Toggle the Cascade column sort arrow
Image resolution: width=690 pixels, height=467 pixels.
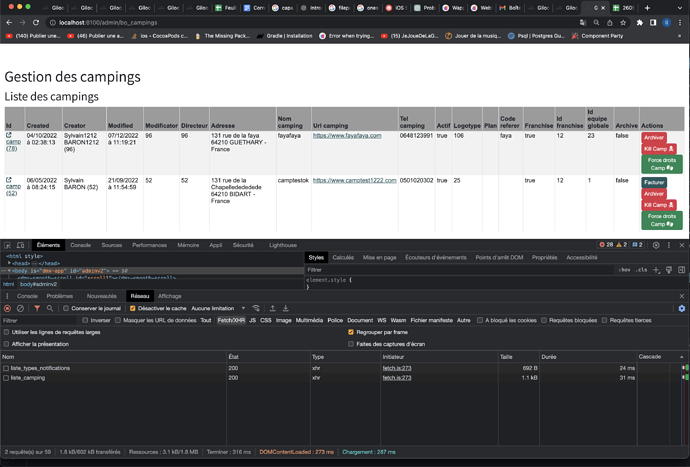pyautogui.click(x=682, y=357)
